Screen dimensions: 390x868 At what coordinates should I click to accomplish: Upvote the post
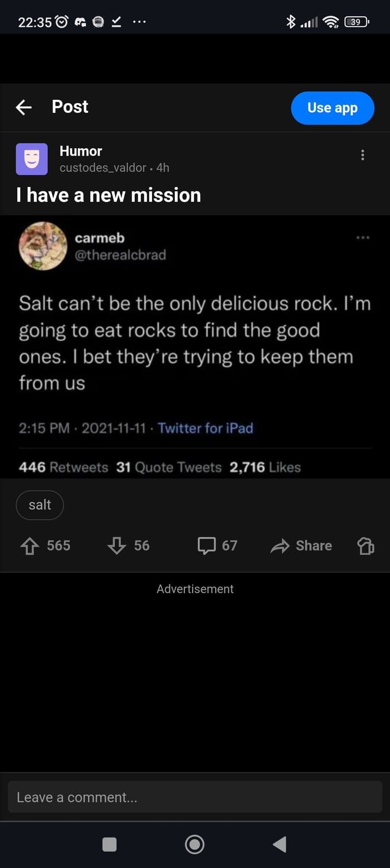tap(29, 546)
